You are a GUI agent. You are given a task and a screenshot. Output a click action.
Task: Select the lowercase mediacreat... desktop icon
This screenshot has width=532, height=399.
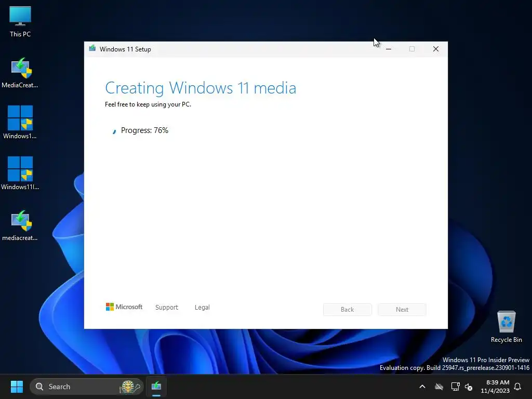click(x=20, y=225)
